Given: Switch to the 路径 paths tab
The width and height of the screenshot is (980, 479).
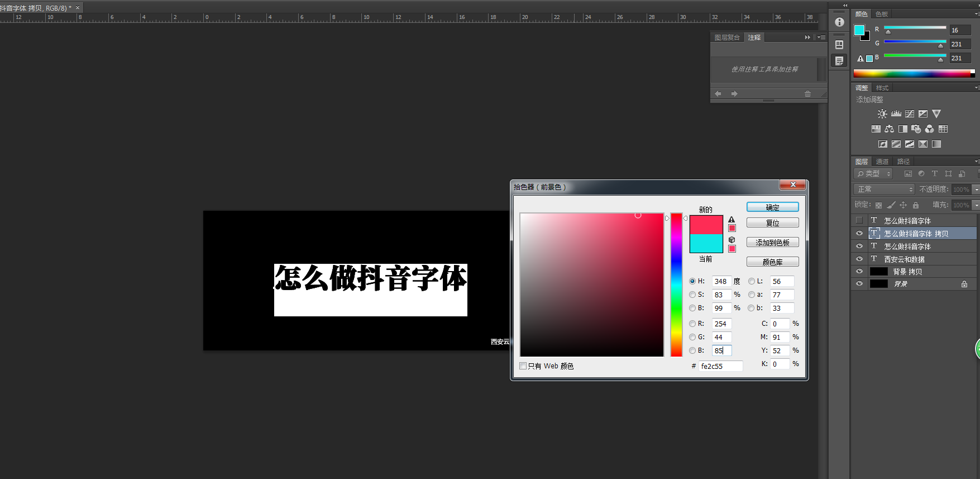Looking at the screenshot, I should pyautogui.click(x=903, y=162).
